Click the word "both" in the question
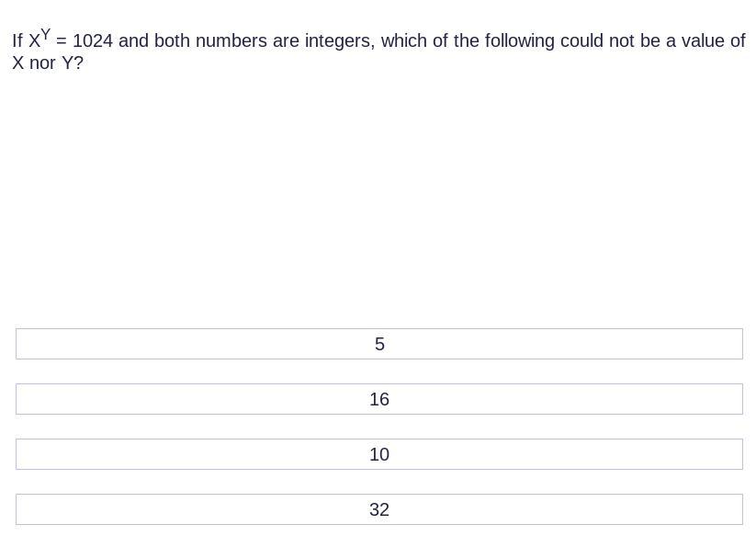This screenshot has width=756, height=559. pos(172,41)
